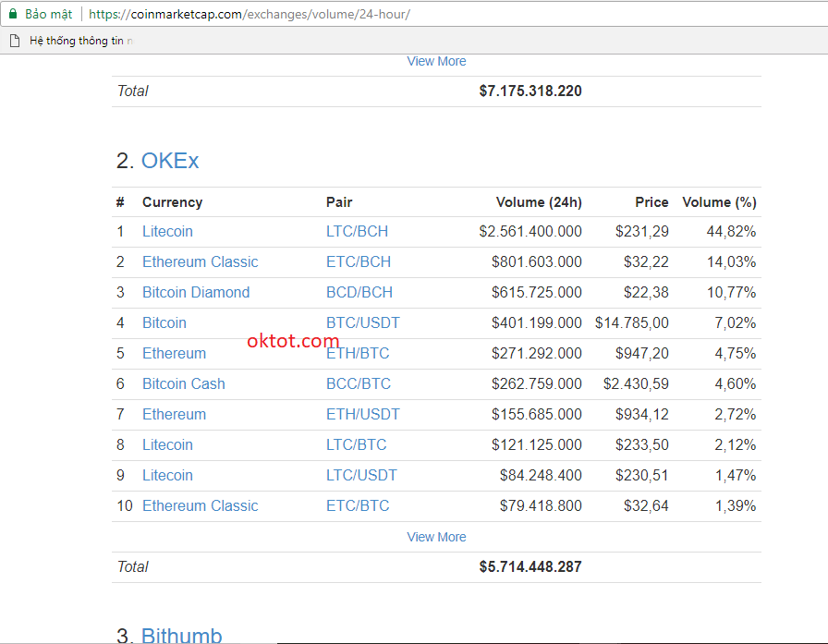
Task: Open the Bitcoin Diamond currency link
Action: (x=196, y=292)
